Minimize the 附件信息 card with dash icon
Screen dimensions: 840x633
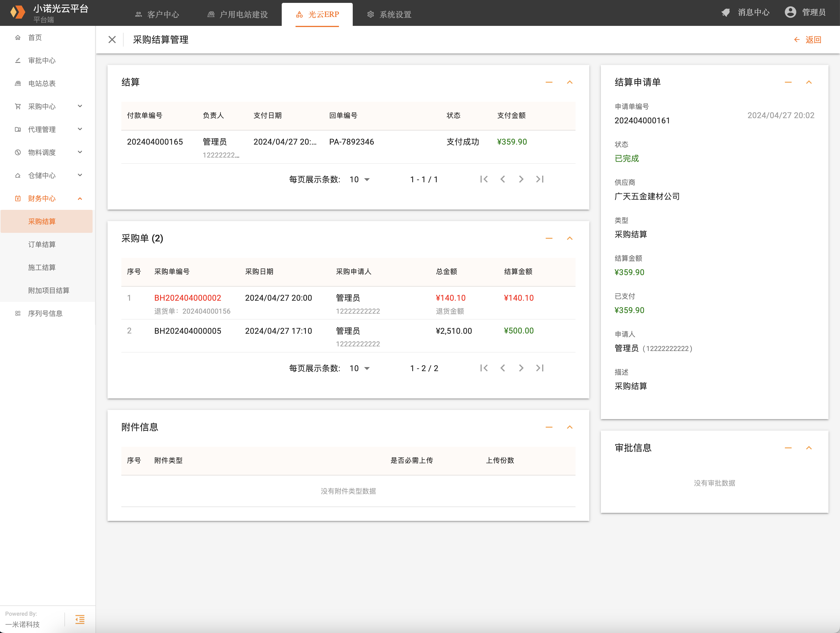549,427
